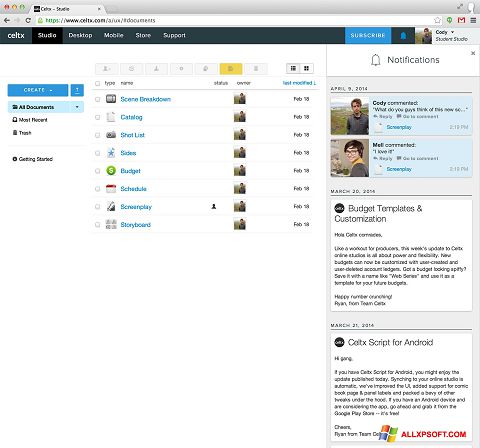Click the green Budget dollar icon
Viewport: 480px width, 448px height.
tap(111, 171)
